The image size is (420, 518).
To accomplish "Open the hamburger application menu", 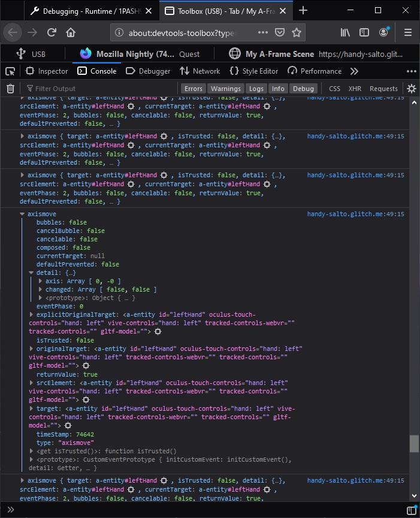I will [408, 32].
